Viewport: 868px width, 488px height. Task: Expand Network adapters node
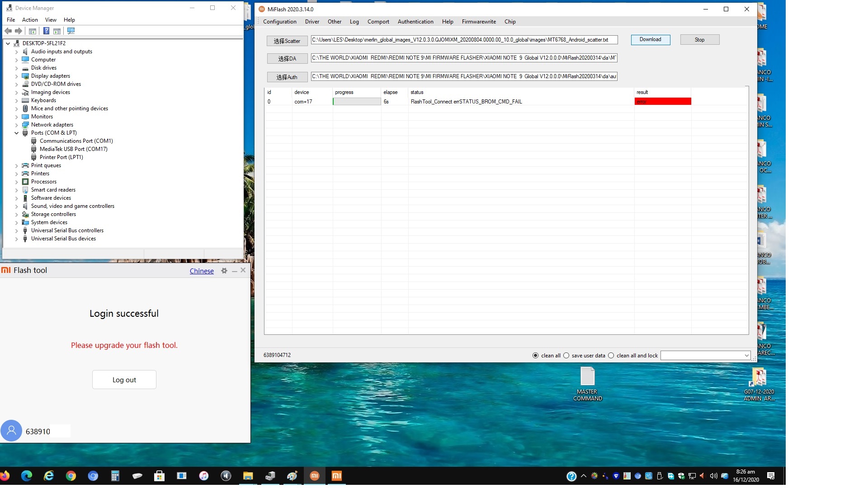click(x=17, y=125)
